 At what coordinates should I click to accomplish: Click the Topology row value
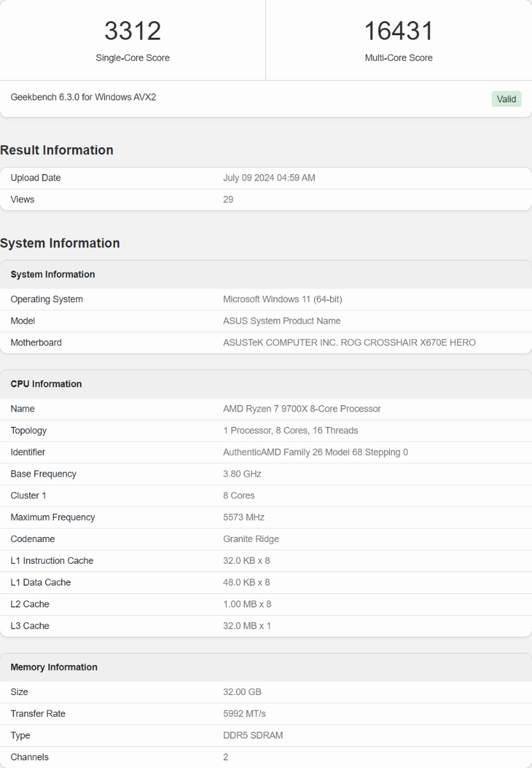[290, 431]
